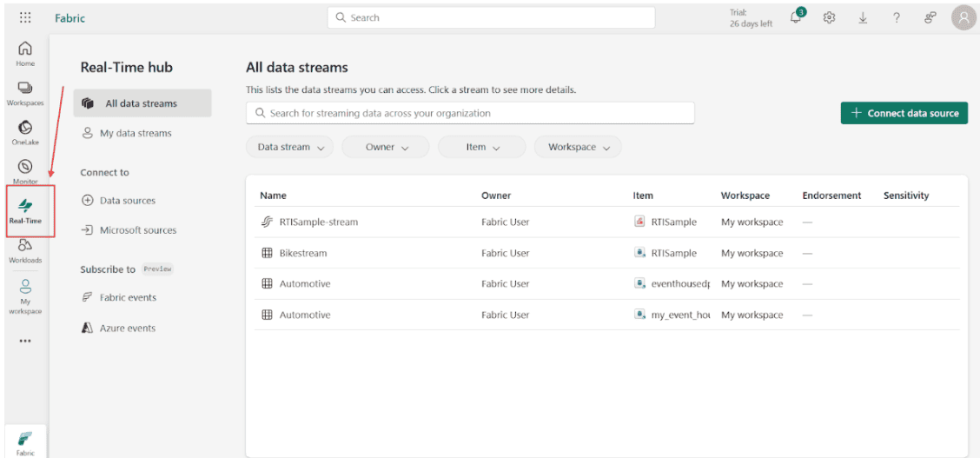Open the RTISample-stream data stream

(x=318, y=222)
